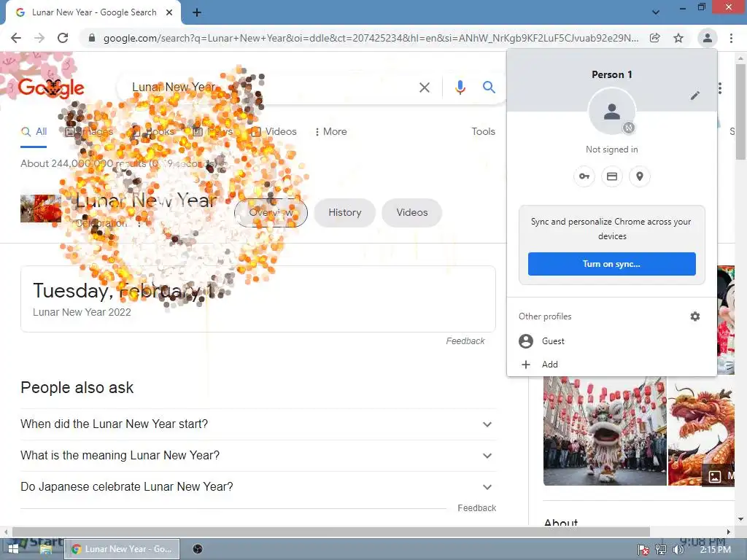Open lion dance street photo
The image size is (747, 560).
pos(605,431)
